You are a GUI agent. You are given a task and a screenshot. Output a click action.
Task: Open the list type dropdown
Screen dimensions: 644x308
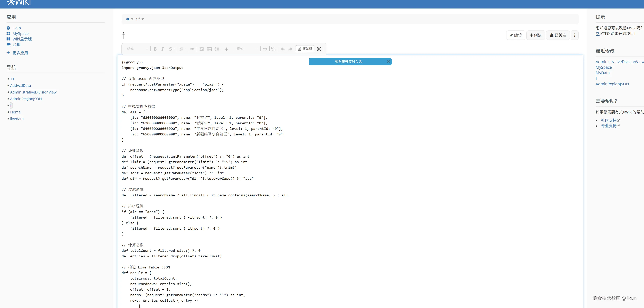[x=182, y=49]
